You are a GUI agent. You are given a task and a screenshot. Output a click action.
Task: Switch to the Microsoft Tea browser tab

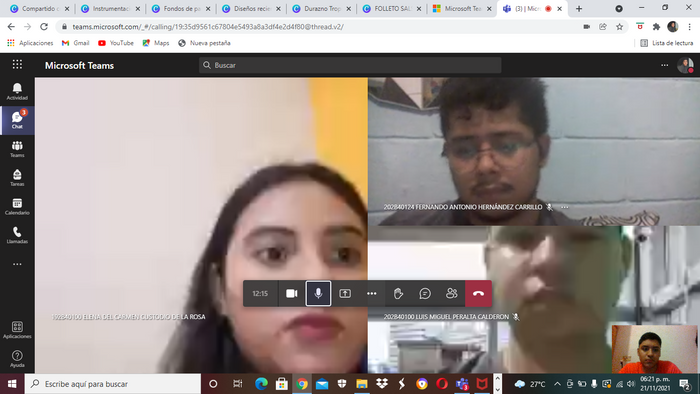coord(462,8)
